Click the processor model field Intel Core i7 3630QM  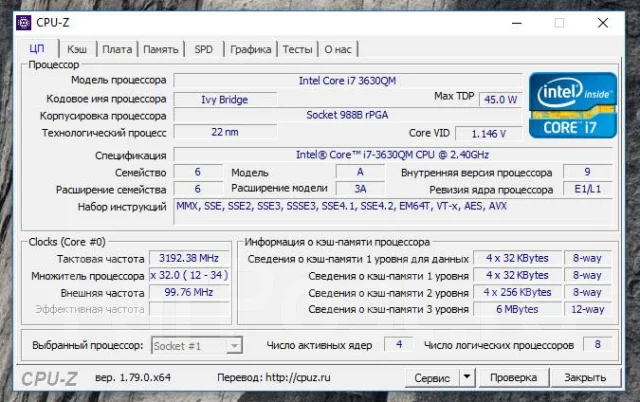coord(348,80)
